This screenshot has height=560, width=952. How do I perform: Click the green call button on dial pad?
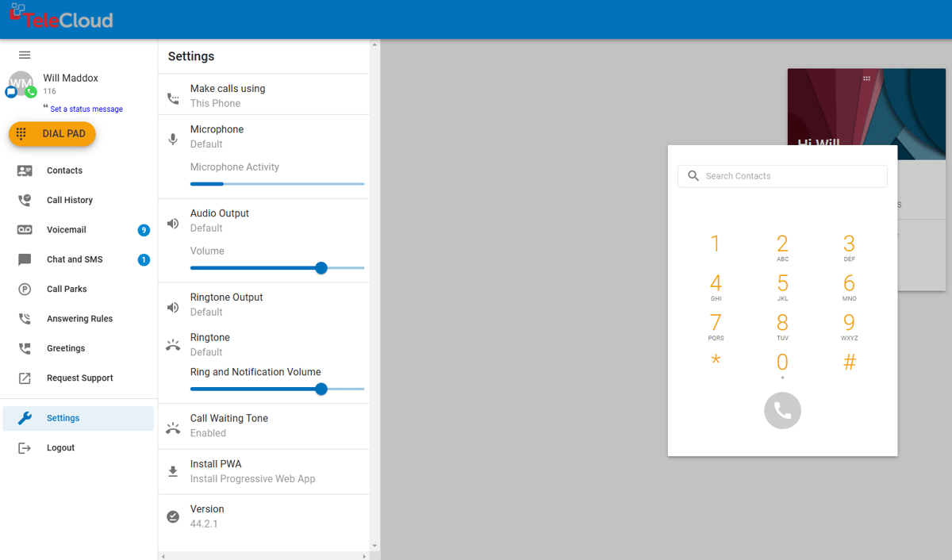(782, 410)
